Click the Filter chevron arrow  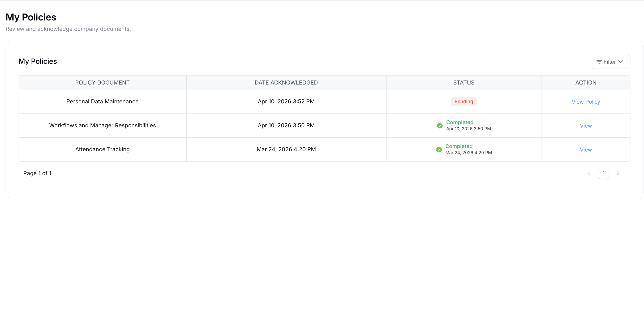621,62
